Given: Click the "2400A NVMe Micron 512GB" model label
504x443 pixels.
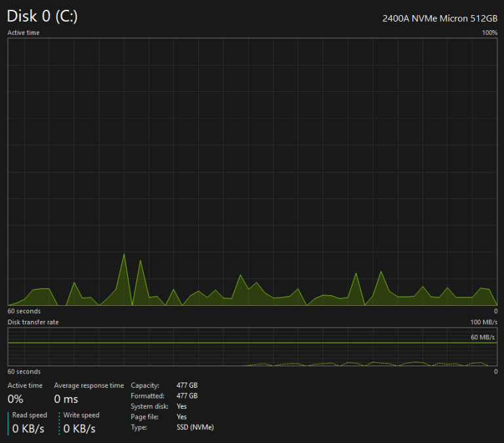Looking at the screenshot, I should click(x=440, y=18).
